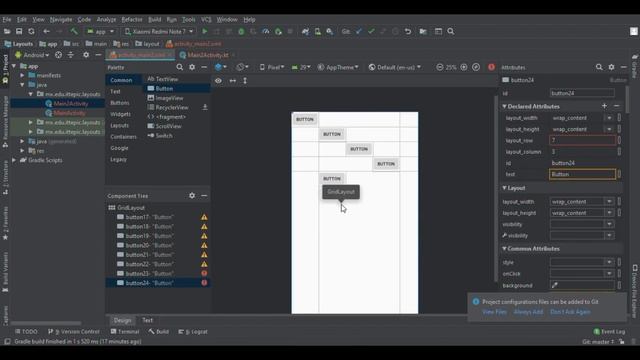The height and width of the screenshot is (360, 640).
Task: Click the Don't Ask Again link
Action: click(x=570, y=312)
